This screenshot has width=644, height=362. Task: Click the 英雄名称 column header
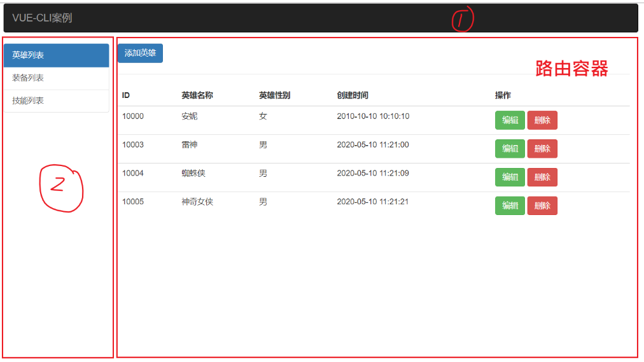(197, 95)
